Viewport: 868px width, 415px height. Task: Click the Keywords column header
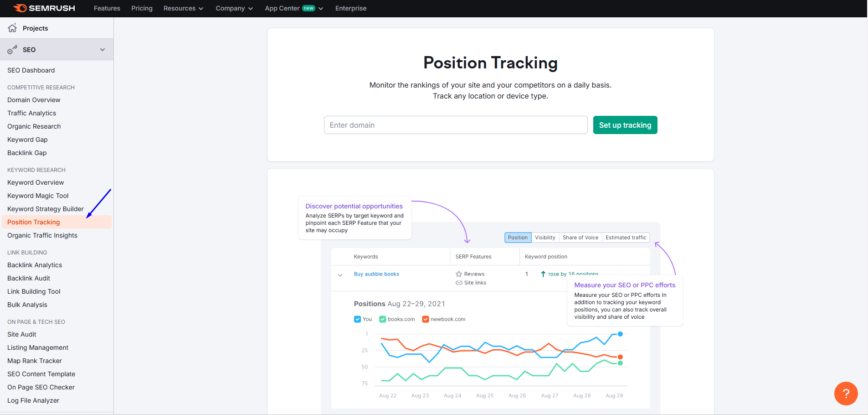coord(366,257)
